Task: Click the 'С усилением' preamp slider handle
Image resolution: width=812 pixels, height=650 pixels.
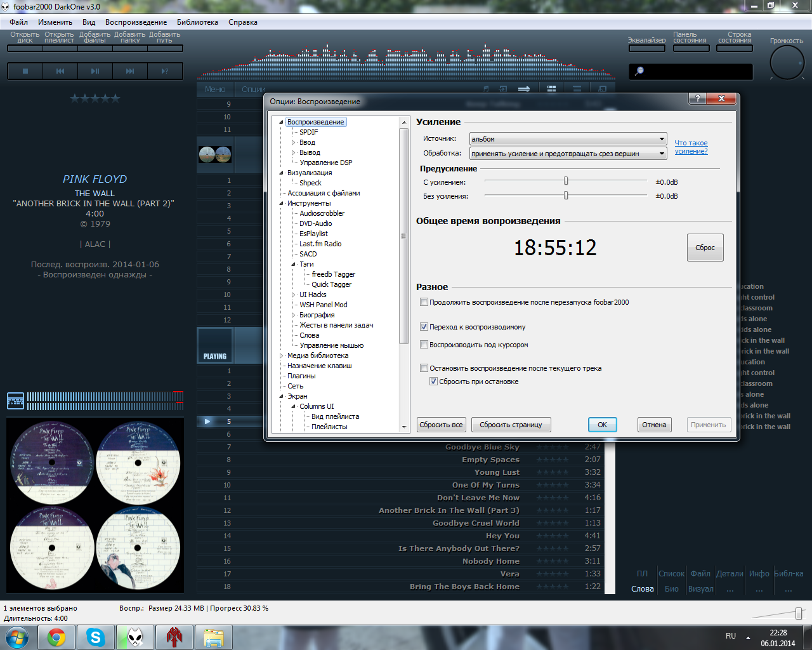Action: pos(566,182)
